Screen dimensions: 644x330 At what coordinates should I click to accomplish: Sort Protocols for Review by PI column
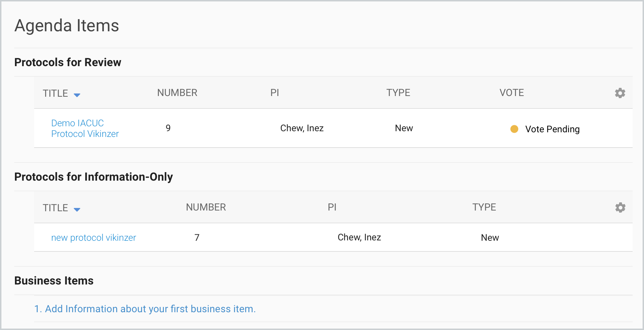274,93
